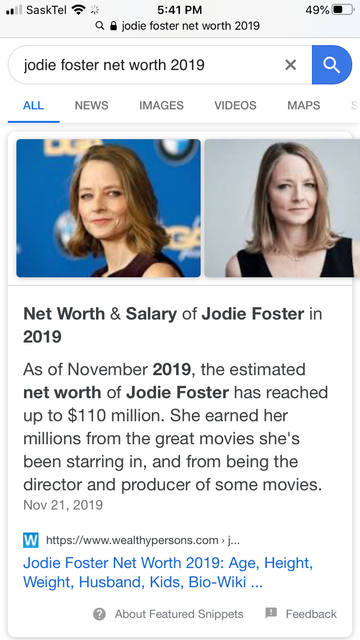The width and height of the screenshot is (360, 640).
Task: Tap the blue search magnifier button
Action: point(331,64)
